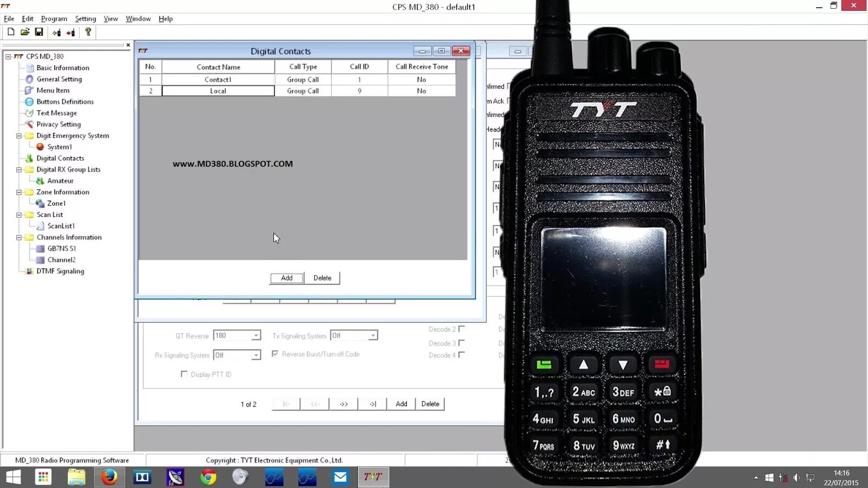
Task: Open About via the question mark icon
Action: [x=88, y=32]
